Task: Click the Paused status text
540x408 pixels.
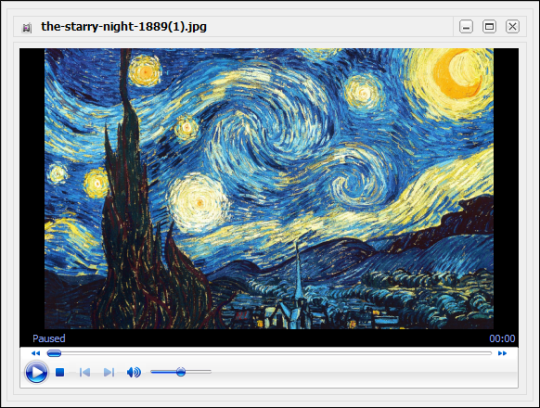Action: click(x=49, y=338)
